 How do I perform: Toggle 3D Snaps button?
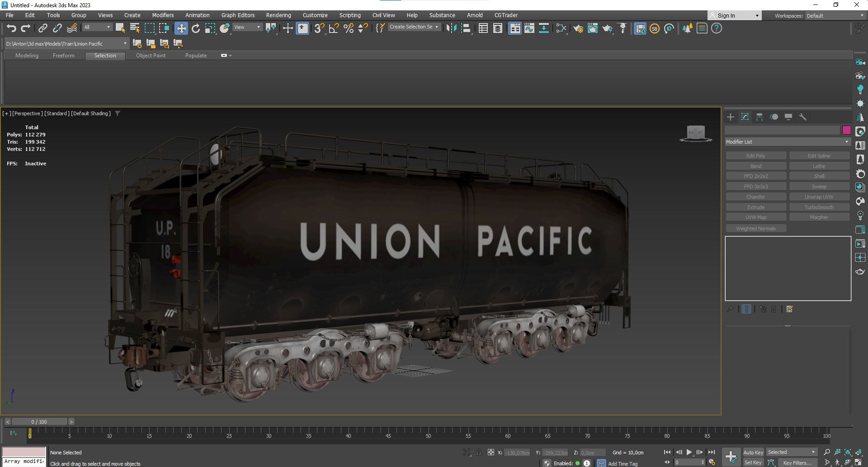(x=319, y=28)
